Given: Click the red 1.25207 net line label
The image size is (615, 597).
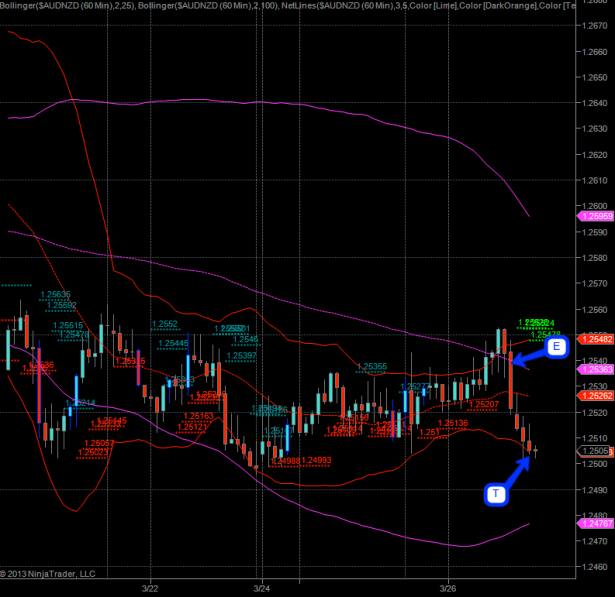Looking at the screenshot, I should point(482,404).
